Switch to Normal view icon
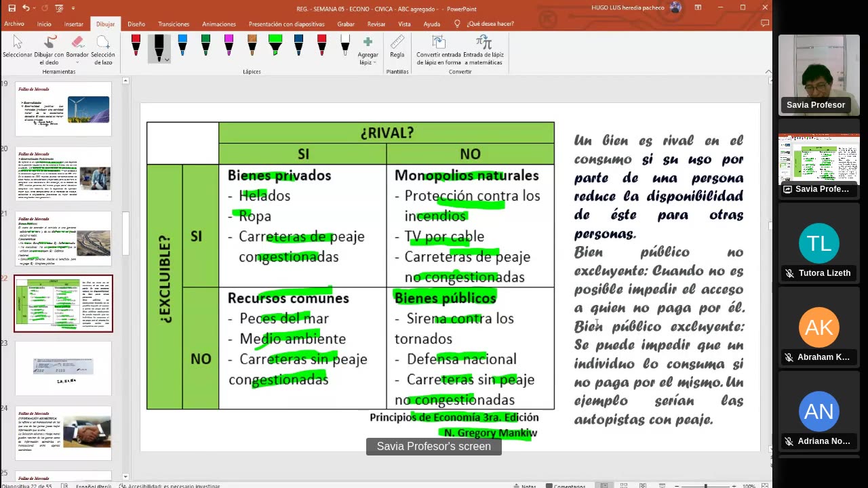The width and height of the screenshot is (868, 488). click(604, 485)
